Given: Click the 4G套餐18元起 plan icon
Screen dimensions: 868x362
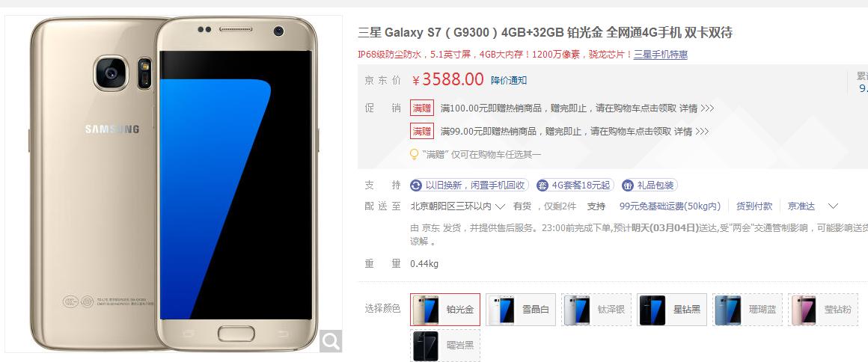Looking at the screenshot, I should [542, 185].
